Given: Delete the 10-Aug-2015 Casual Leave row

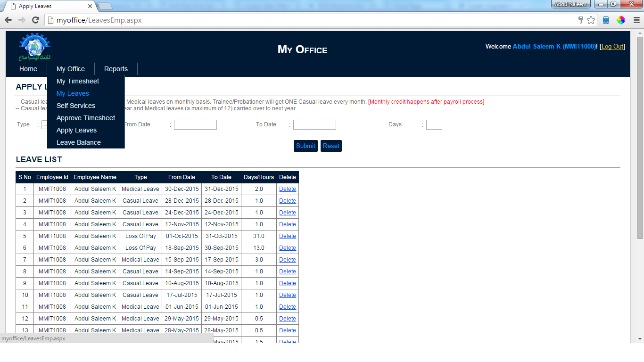Looking at the screenshot, I should tap(288, 283).
